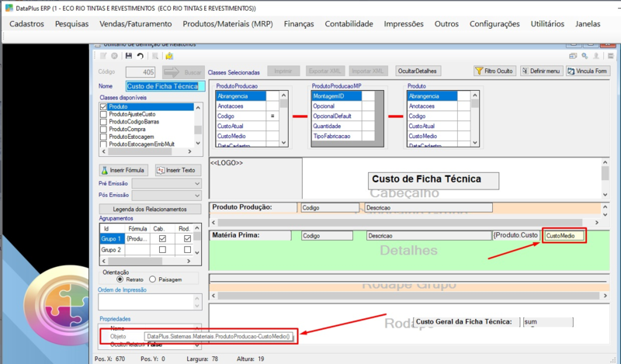Click the save (floppy disk) toolbar icon
The image size is (621, 364).
[129, 56]
